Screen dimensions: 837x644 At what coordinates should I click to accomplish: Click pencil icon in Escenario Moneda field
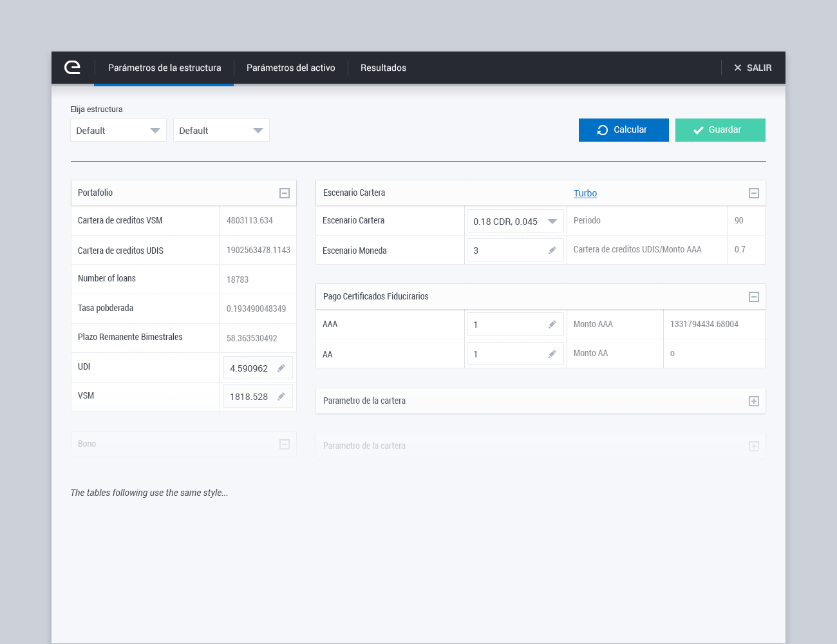[552, 251]
